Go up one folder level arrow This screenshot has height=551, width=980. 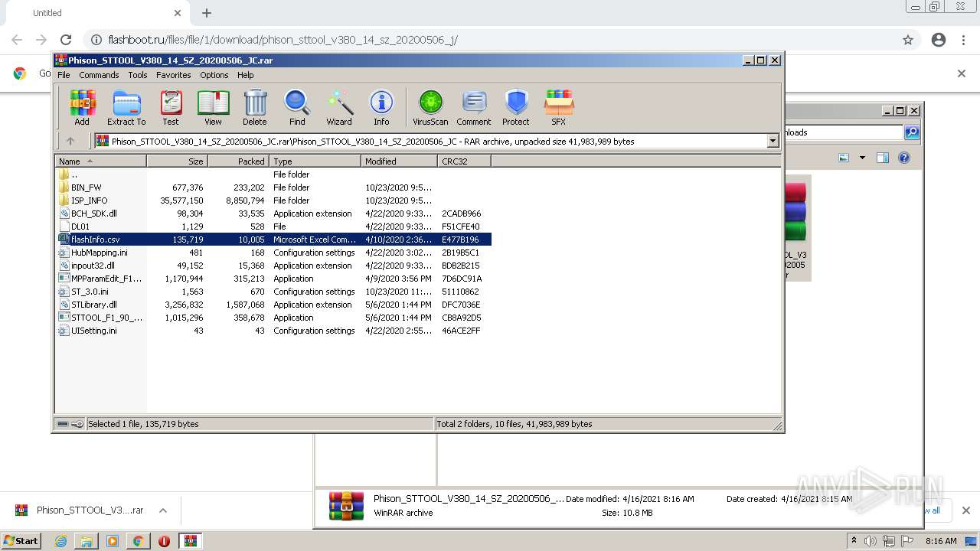[x=70, y=141]
